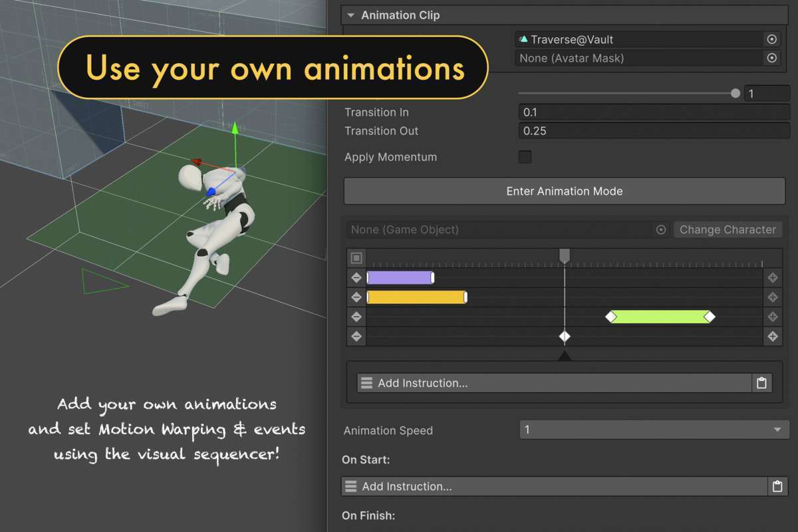Click the Transition In label
Viewport: 798px width, 532px height.
(x=376, y=112)
